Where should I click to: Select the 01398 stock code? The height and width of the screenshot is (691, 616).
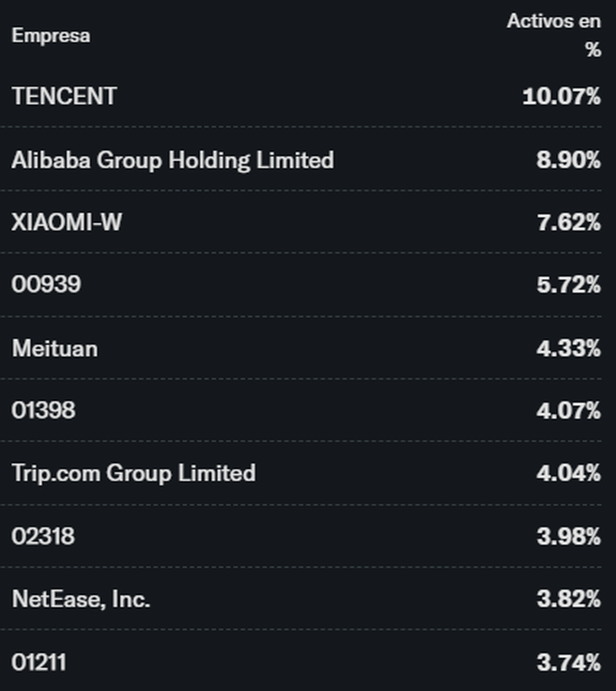pyautogui.click(x=43, y=411)
